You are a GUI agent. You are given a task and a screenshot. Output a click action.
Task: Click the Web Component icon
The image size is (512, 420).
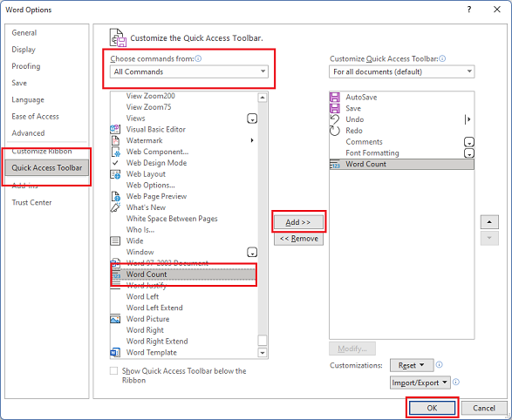click(116, 152)
